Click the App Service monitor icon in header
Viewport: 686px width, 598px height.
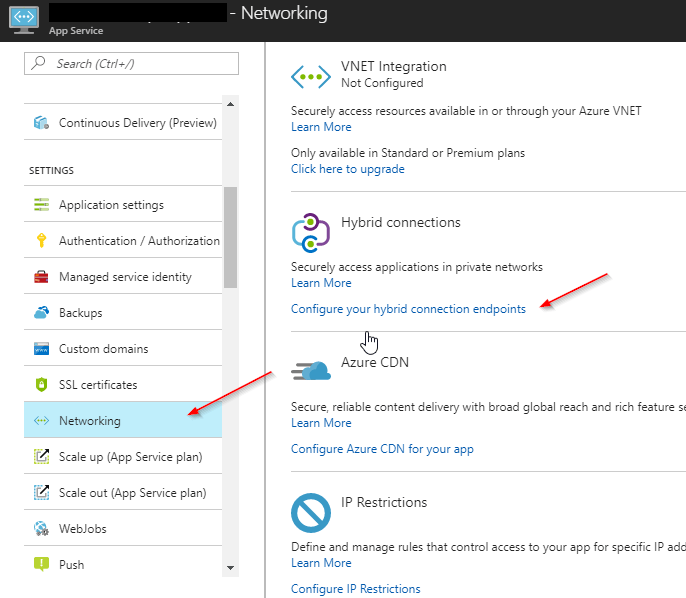[24, 20]
